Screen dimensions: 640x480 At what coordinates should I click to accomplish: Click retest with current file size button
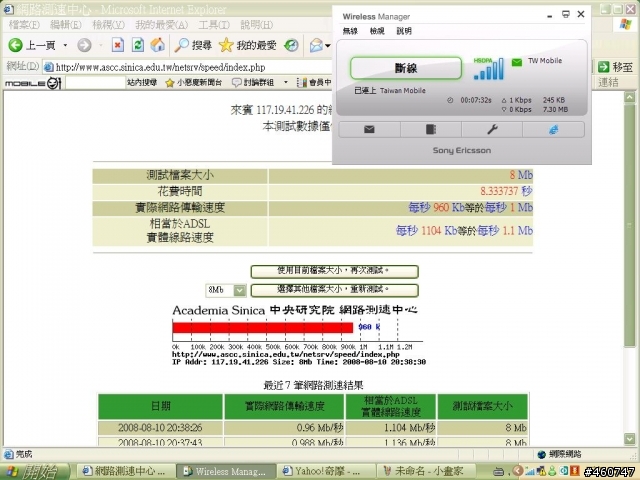(x=334, y=271)
